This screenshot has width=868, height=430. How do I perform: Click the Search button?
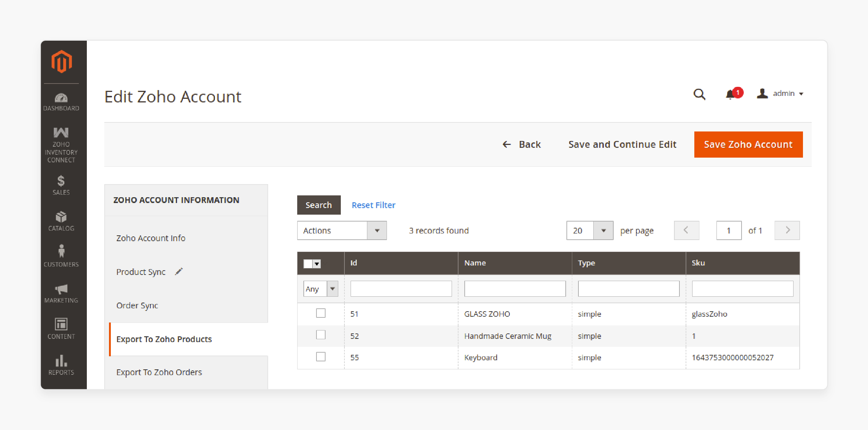tap(319, 205)
